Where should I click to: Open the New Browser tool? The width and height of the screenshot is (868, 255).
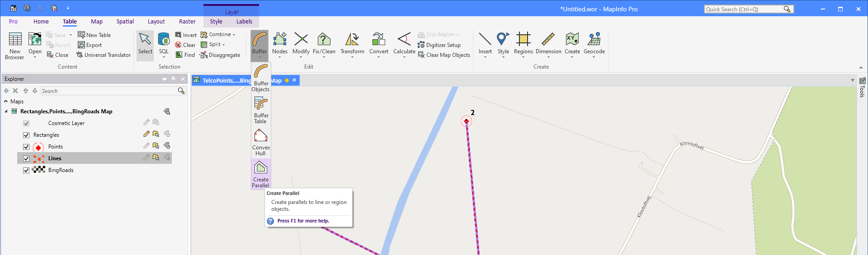tap(15, 46)
